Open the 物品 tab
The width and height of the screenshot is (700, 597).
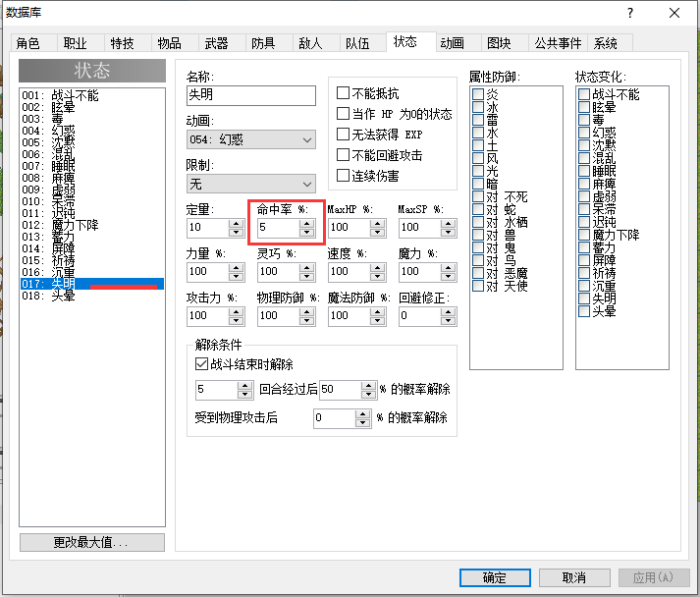pos(169,43)
